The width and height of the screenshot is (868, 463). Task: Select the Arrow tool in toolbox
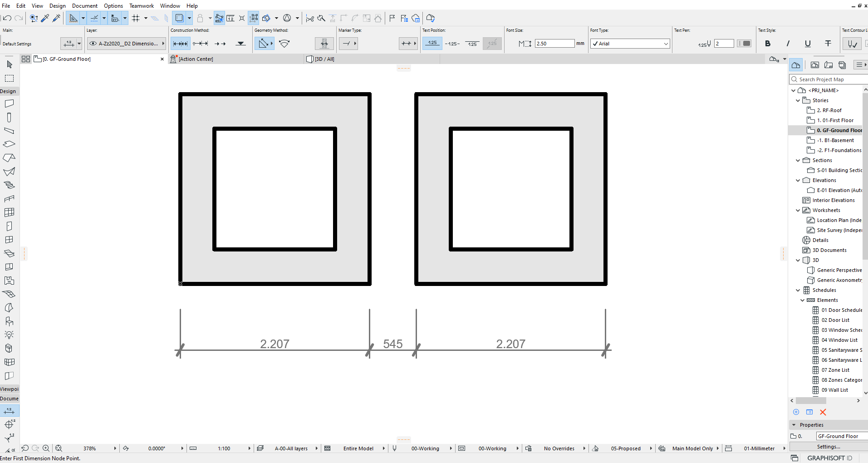click(10, 64)
